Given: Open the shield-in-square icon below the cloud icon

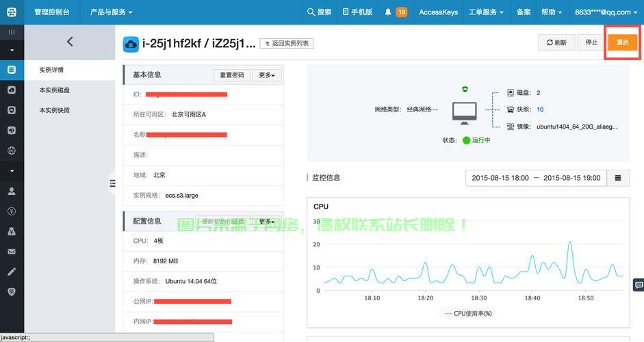Looking at the screenshot, I should click(12, 110).
